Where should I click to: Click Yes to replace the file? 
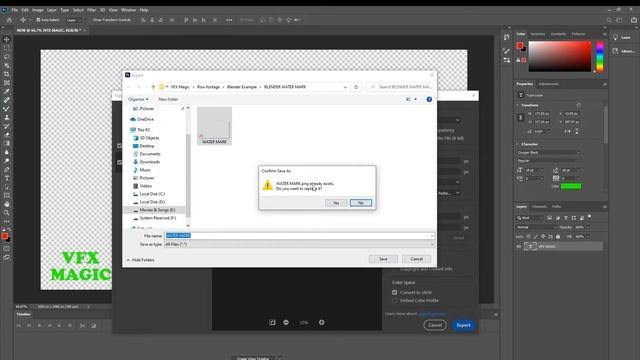click(x=336, y=203)
